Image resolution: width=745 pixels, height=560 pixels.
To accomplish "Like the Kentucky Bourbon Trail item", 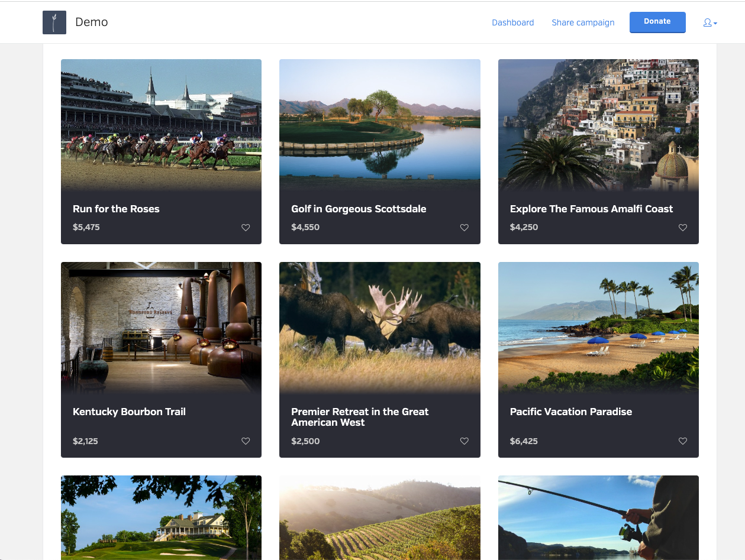I will pos(246,441).
